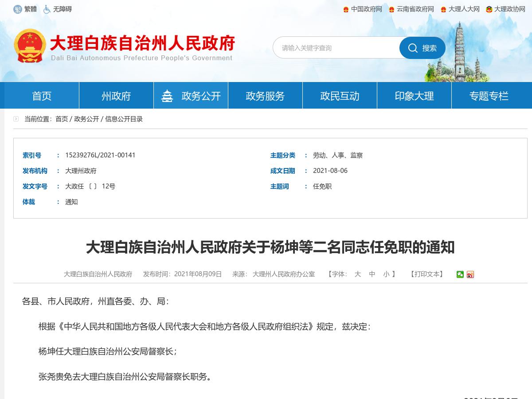532x399 pixels.
Task: Select the 专题专栏 navigation tab
Action: point(489,95)
